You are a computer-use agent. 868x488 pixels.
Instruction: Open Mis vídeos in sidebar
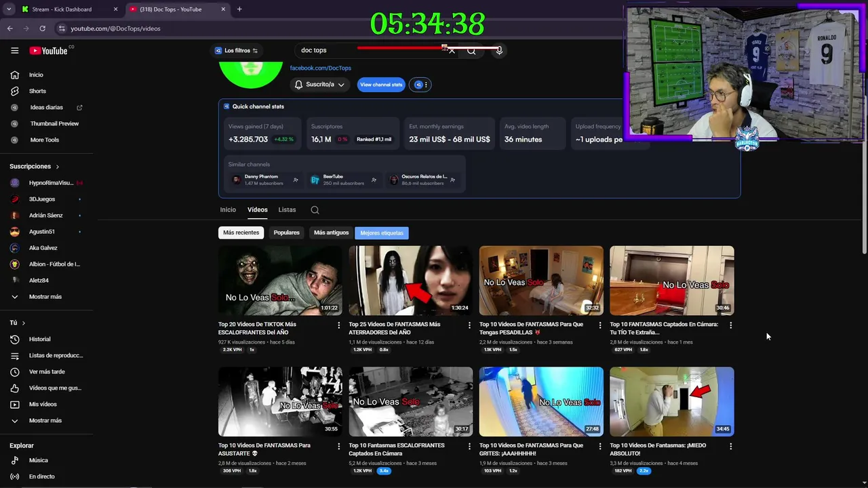pyautogui.click(x=43, y=404)
